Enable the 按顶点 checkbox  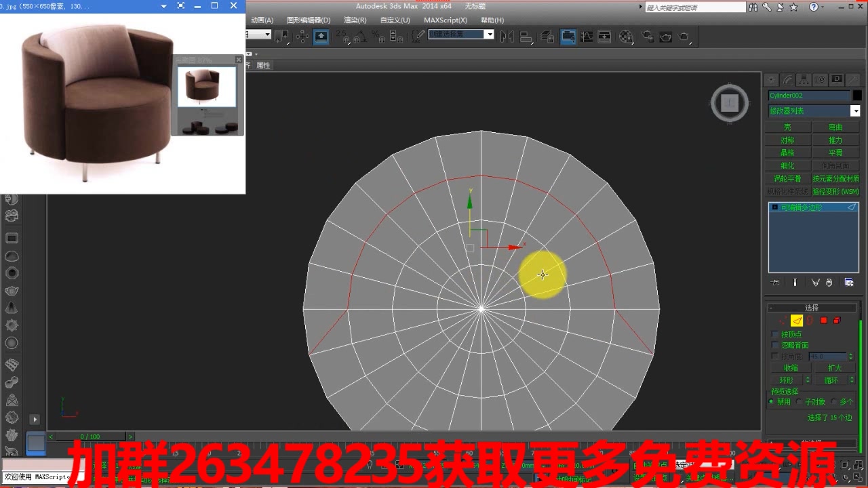click(774, 333)
